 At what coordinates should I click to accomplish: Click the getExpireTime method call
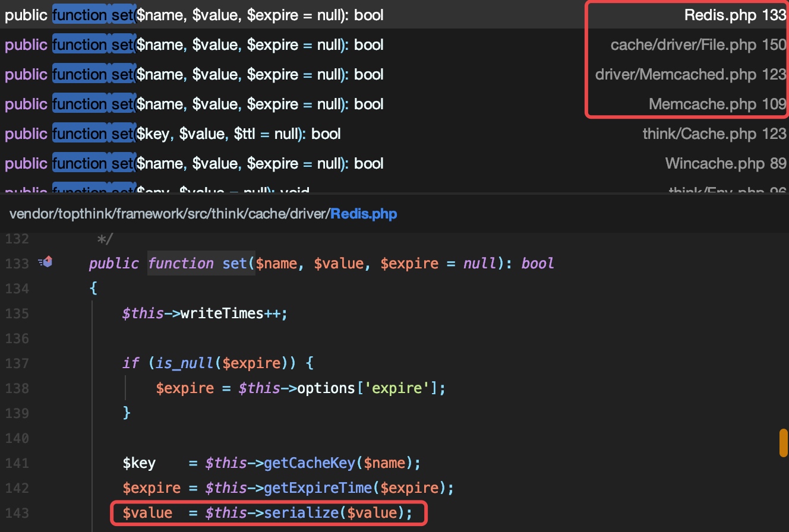coord(318,487)
